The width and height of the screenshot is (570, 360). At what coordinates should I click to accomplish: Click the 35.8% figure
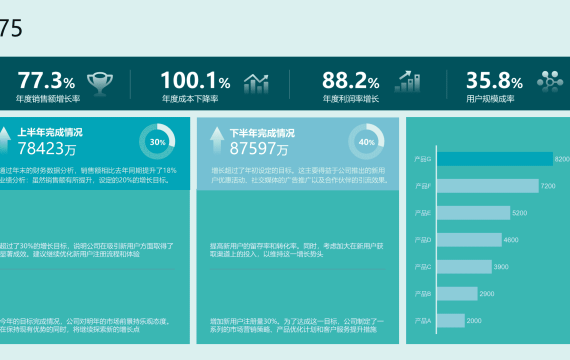click(494, 81)
